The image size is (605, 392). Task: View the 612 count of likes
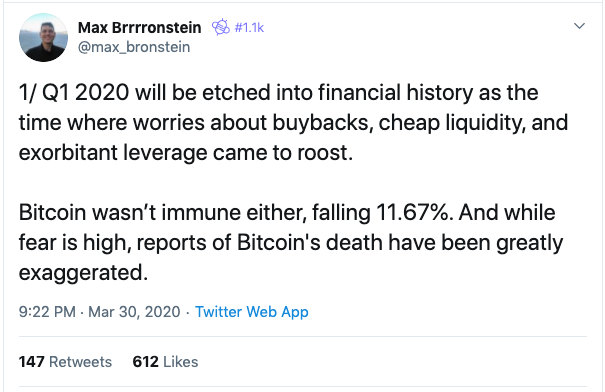point(145,362)
